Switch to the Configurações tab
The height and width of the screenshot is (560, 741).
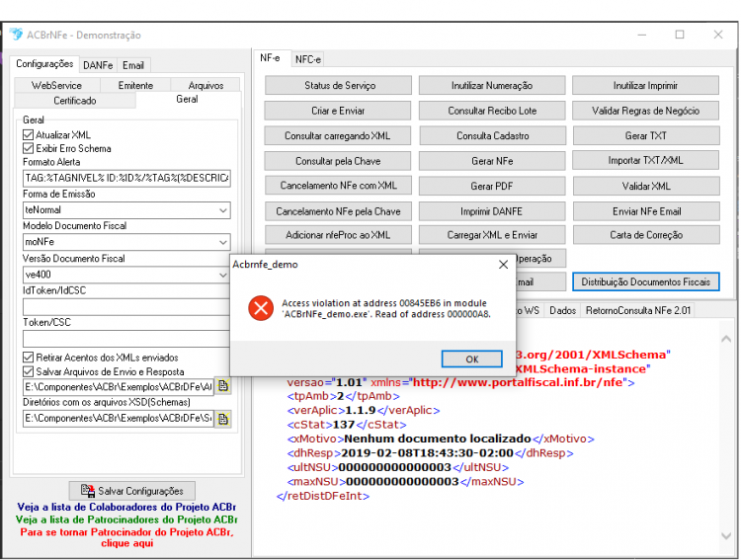coord(44,64)
